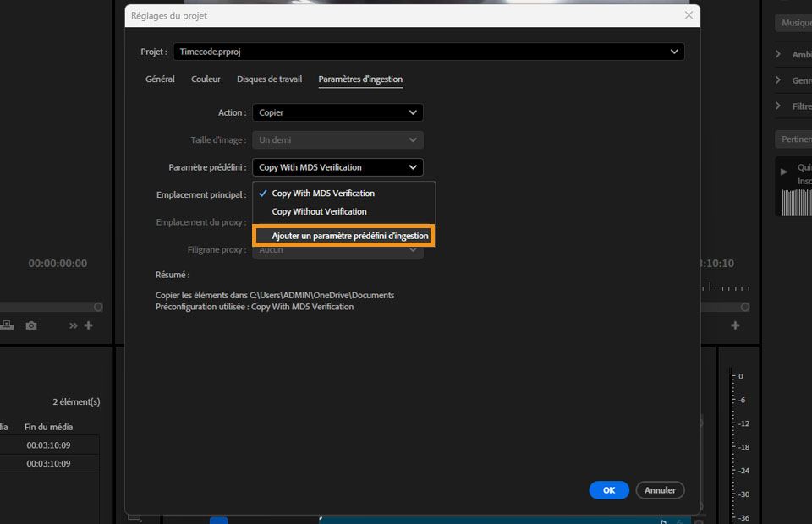Click the Export Frame camera icon
This screenshot has height=524, width=812.
click(31, 325)
